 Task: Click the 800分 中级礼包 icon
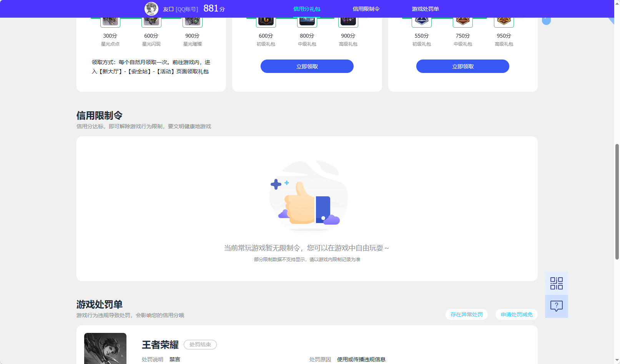click(x=307, y=21)
